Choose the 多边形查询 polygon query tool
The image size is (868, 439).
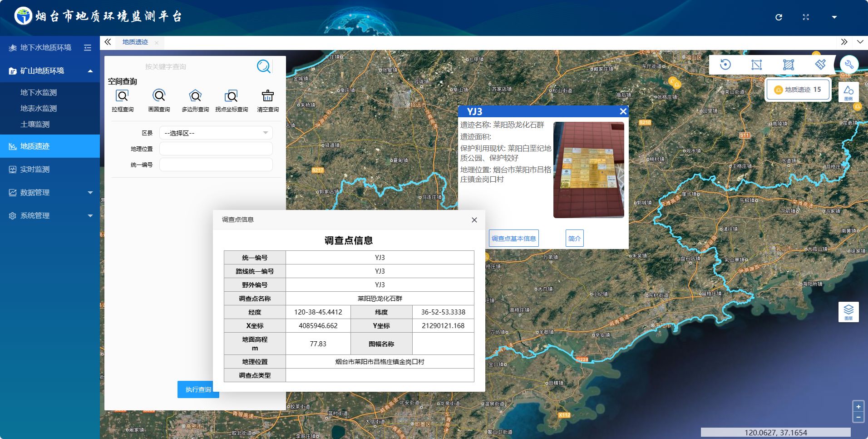click(195, 96)
